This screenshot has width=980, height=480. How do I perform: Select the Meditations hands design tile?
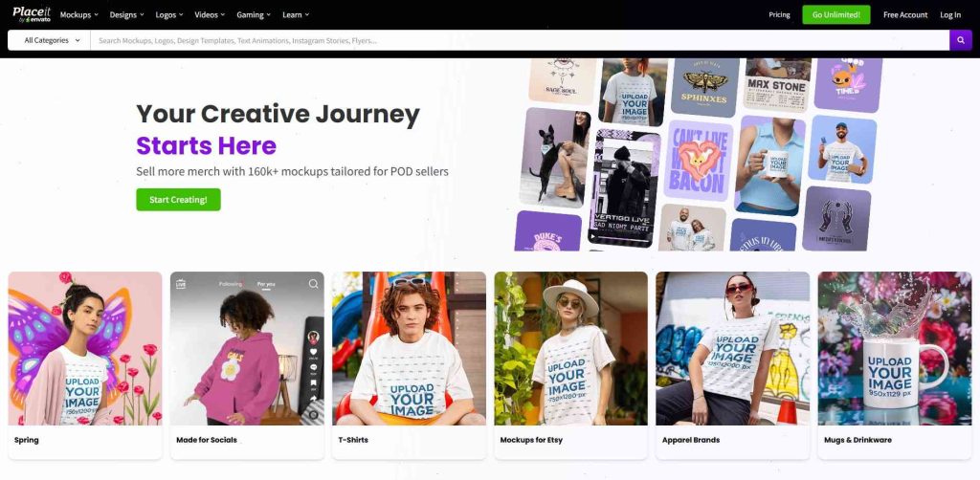[x=836, y=218]
